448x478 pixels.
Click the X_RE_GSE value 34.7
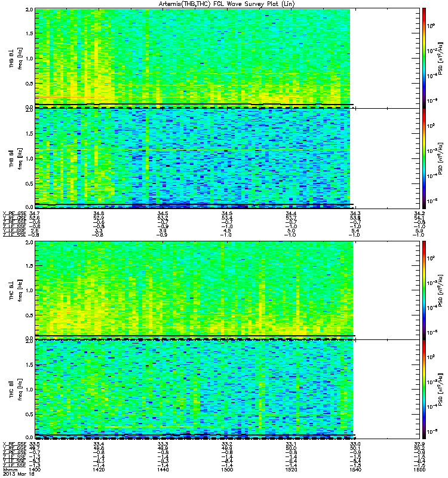(34, 213)
